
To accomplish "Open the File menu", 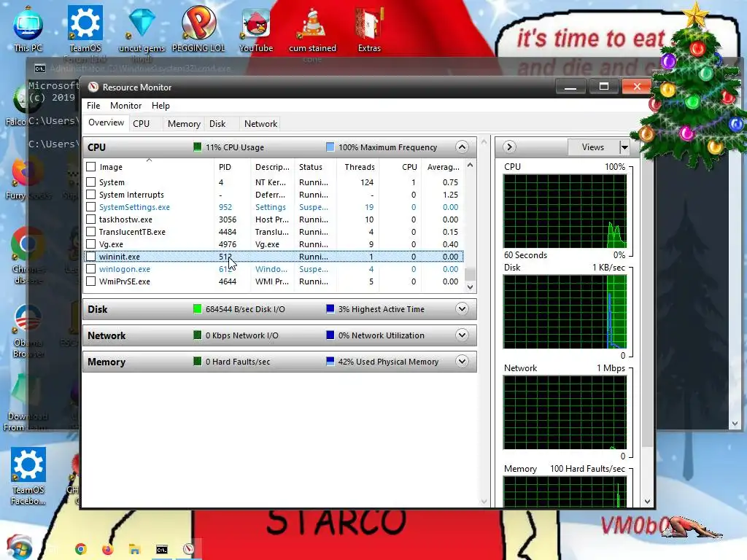I will pos(93,106).
